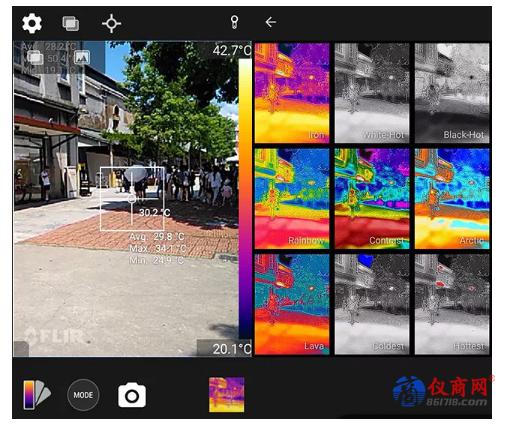Image resolution: width=521 pixels, height=428 pixels.
Task: Choose the White-Hot palette thumbnail
Action: click(372, 93)
